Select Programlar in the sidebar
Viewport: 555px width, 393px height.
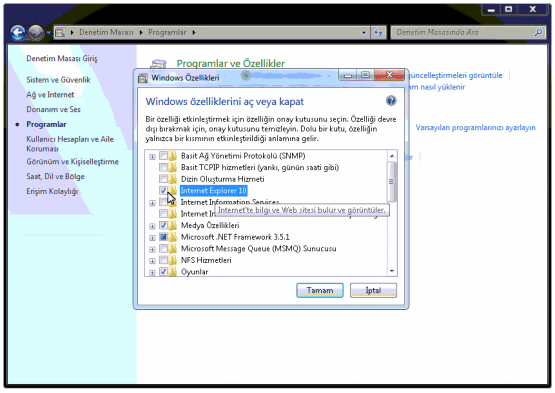point(46,124)
